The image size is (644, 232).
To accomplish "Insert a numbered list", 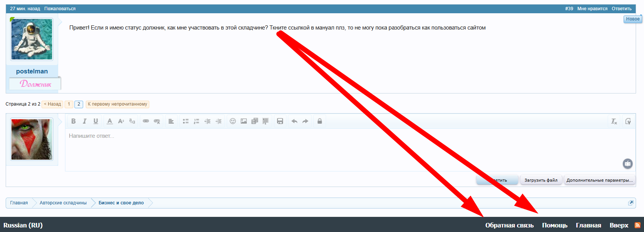I will tap(197, 121).
